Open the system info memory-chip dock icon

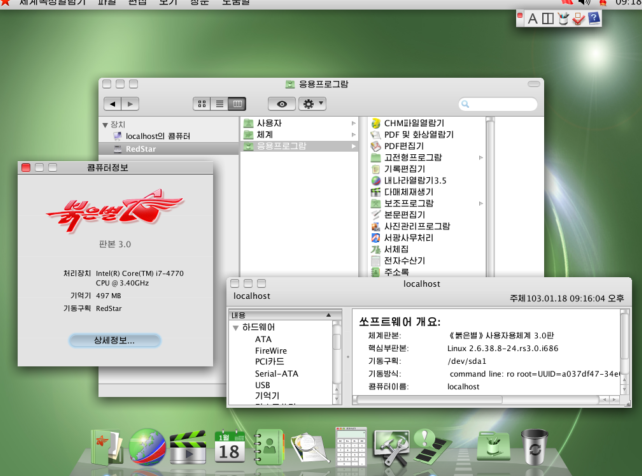[432, 446]
